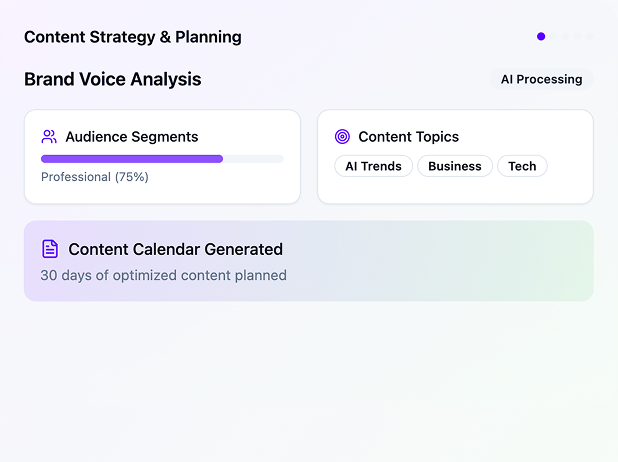The image size is (618, 462).
Task: Click the Content Topics target icon
Action: 342,137
